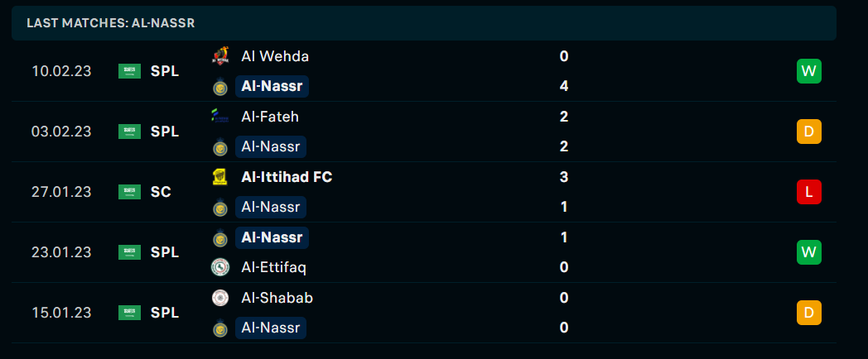Click the Al-Shabab club logo
This screenshot has width=868, height=359.
[x=220, y=298]
